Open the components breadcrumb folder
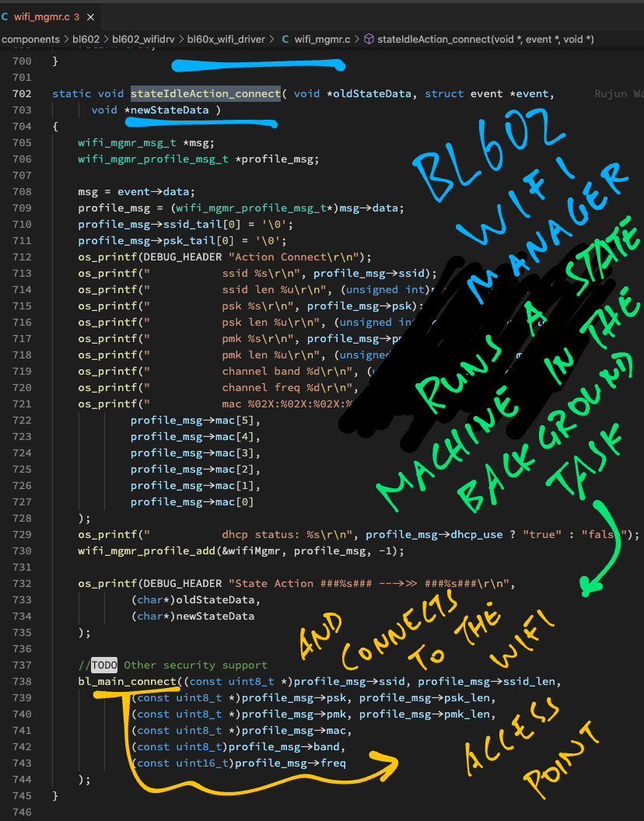The image size is (644, 821). pyautogui.click(x=30, y=39)
